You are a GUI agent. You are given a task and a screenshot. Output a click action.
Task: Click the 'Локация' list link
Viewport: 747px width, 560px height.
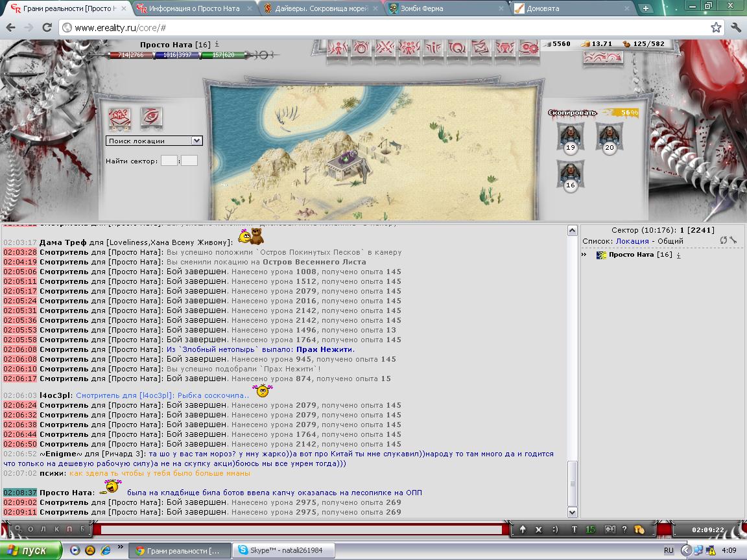click(631, 240)
